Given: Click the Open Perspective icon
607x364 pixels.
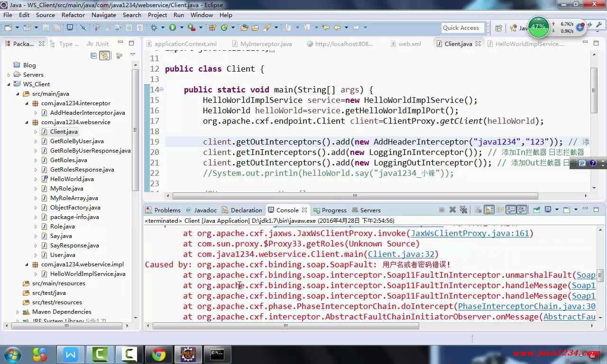Looking at the screenshot, I should 498,28.
